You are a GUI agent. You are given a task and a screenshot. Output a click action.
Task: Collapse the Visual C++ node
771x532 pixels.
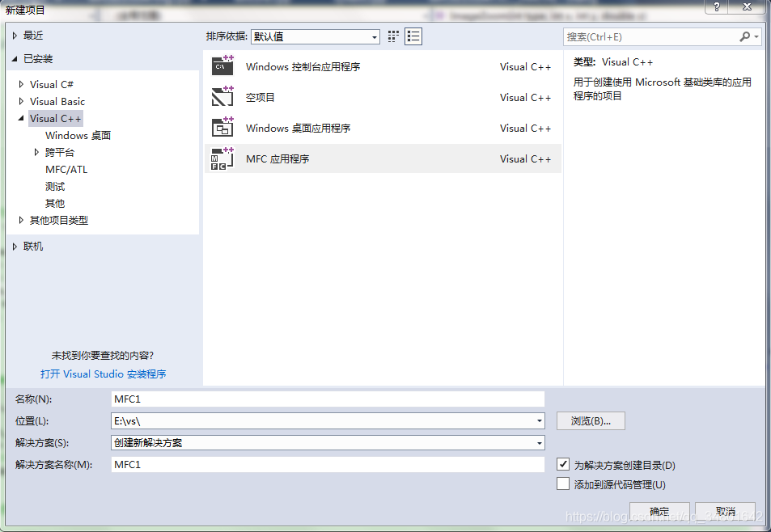(x=21, y=118)
